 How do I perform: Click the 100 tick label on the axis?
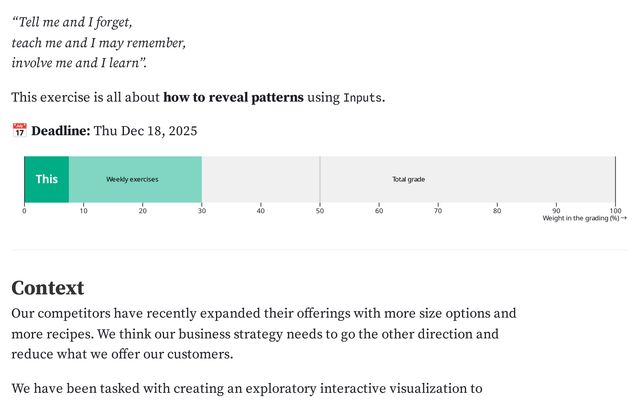click(615, 210)
